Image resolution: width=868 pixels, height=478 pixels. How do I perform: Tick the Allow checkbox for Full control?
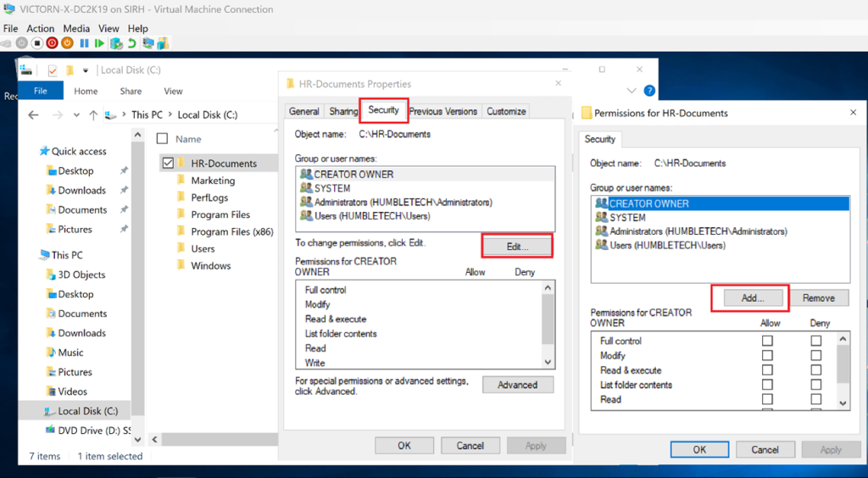[767, 341]
